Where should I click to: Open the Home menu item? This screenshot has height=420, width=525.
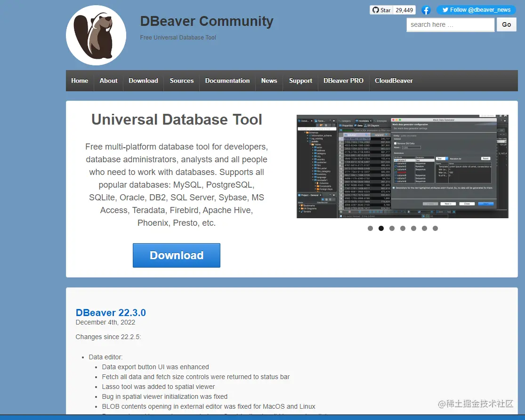[x=80, y=80]
